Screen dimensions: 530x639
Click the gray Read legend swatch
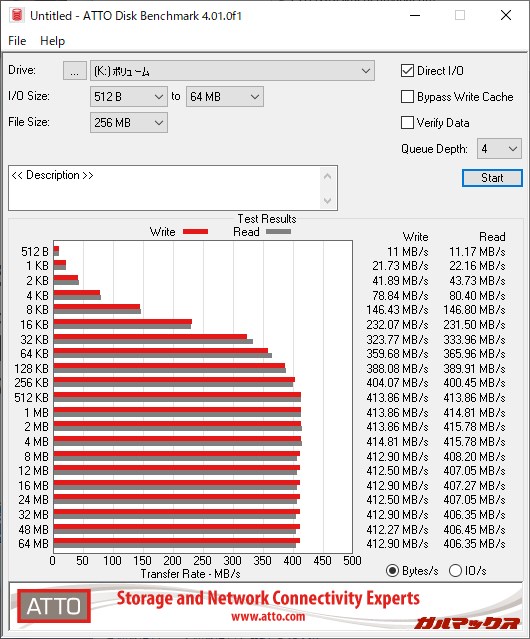click(x=279, y=232)
